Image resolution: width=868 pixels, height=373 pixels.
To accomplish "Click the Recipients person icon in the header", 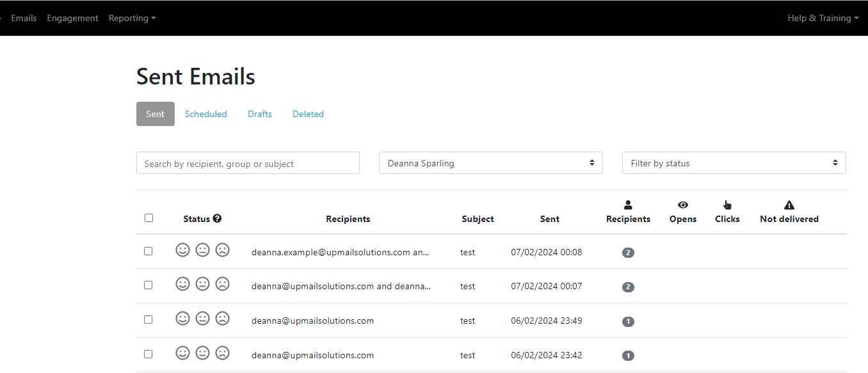I will pyautogui.click(x=628, y=205).
